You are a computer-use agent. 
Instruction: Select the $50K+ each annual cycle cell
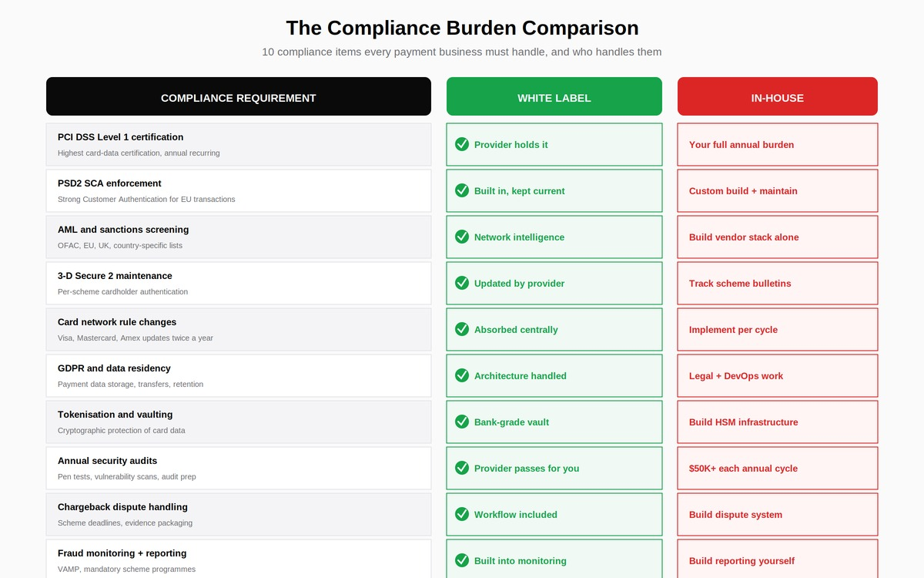pyautogui.click(x=778, y=468)
